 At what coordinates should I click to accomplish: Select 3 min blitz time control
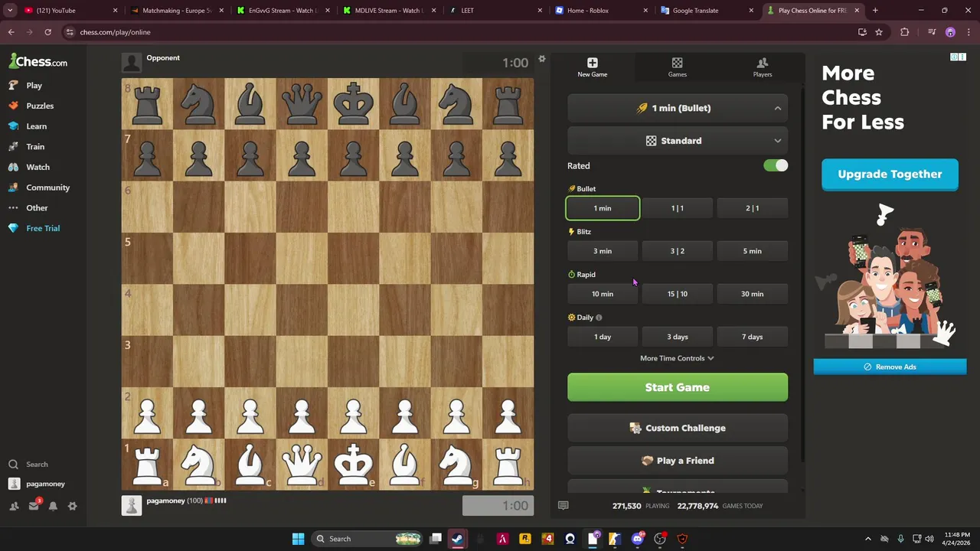603,251
